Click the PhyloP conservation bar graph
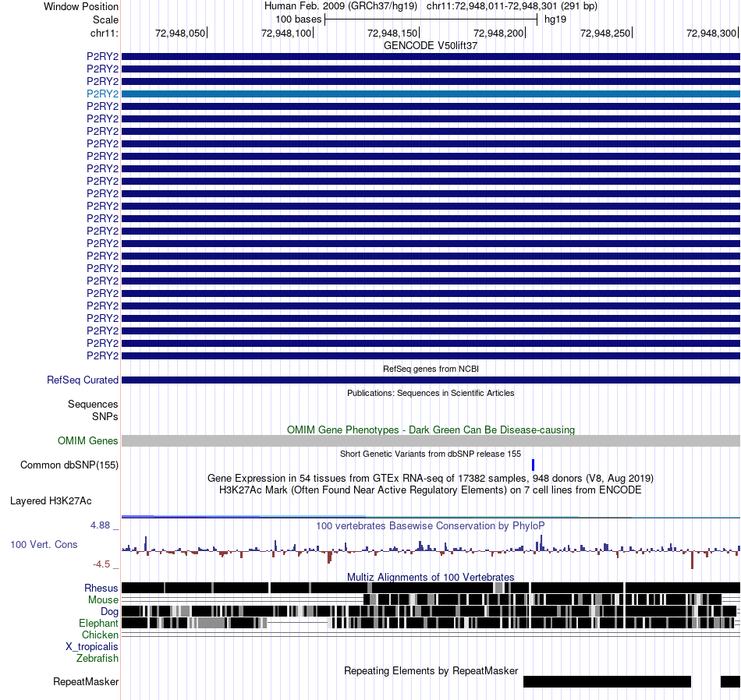 [x=431, y=550]
